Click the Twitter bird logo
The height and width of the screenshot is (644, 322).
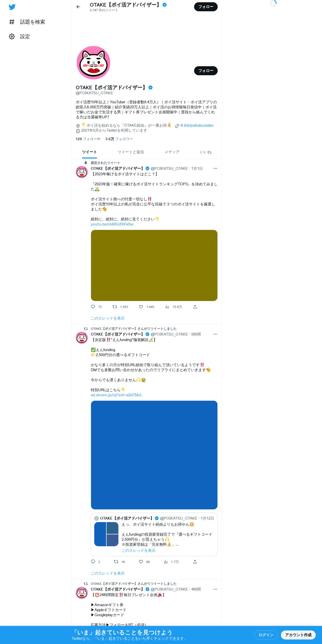pyautogui.click(x=12, y=7)
